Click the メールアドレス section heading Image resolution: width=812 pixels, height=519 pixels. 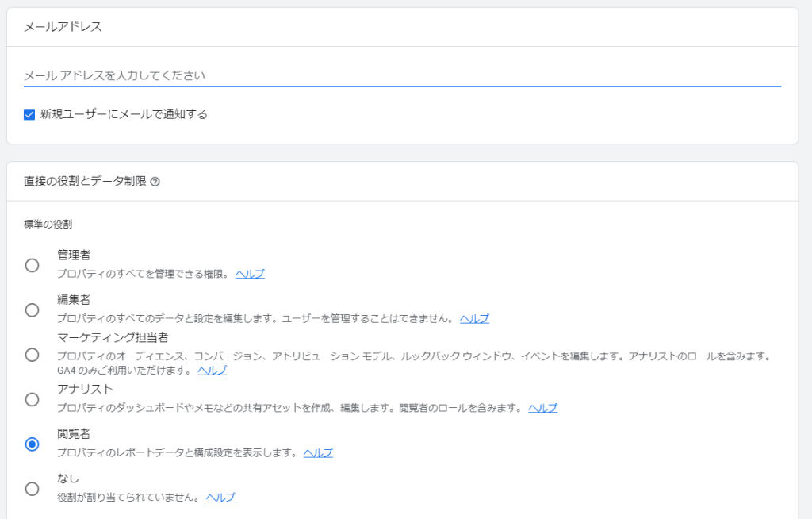(63, 27)
